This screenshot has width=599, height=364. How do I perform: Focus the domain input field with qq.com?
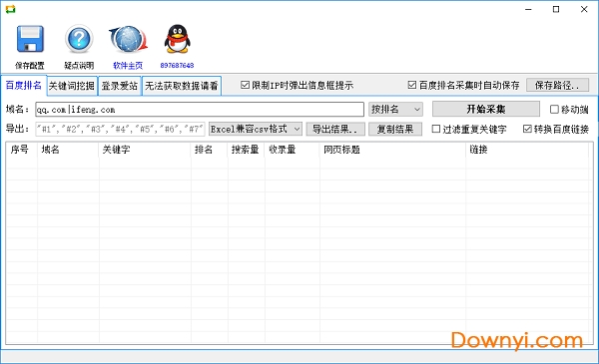click(200, 110)
